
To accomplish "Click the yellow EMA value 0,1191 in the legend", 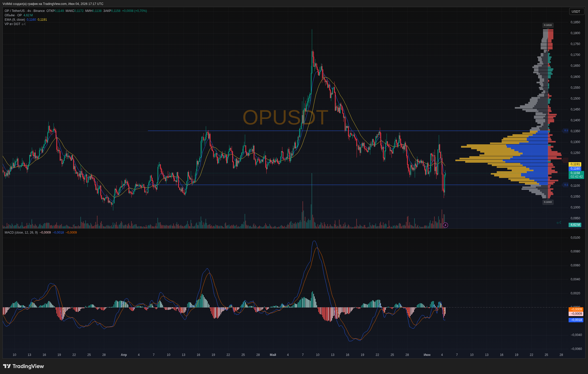I will tap(42, 20).
